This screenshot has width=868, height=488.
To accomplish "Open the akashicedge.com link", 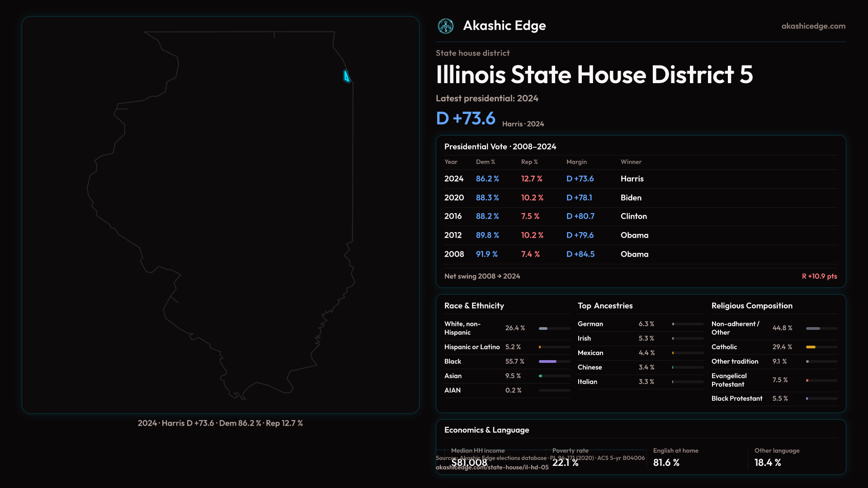I will click(x=813, y=26).
